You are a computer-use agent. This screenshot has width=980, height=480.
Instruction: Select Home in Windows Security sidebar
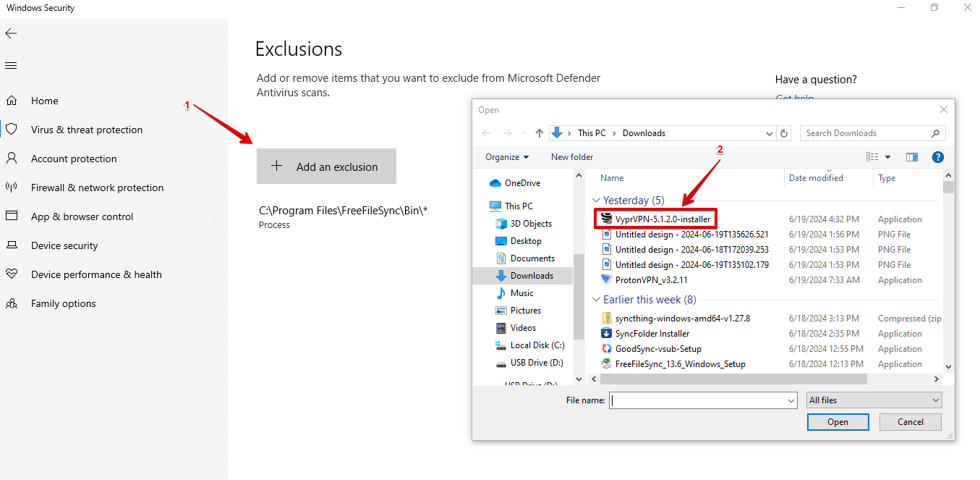45,101
